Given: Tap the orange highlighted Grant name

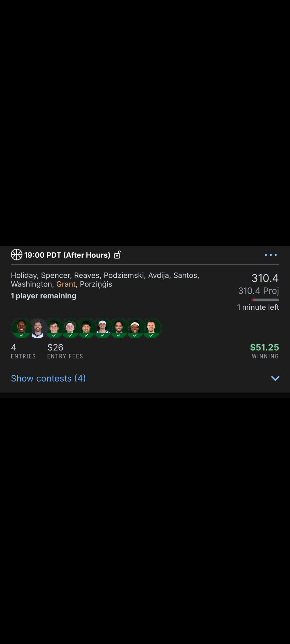Looking at the screenshot, I should click(x=66, y=284).
